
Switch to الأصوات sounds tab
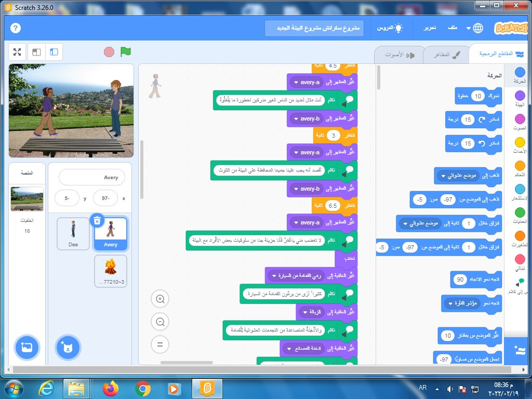(400, 55)
